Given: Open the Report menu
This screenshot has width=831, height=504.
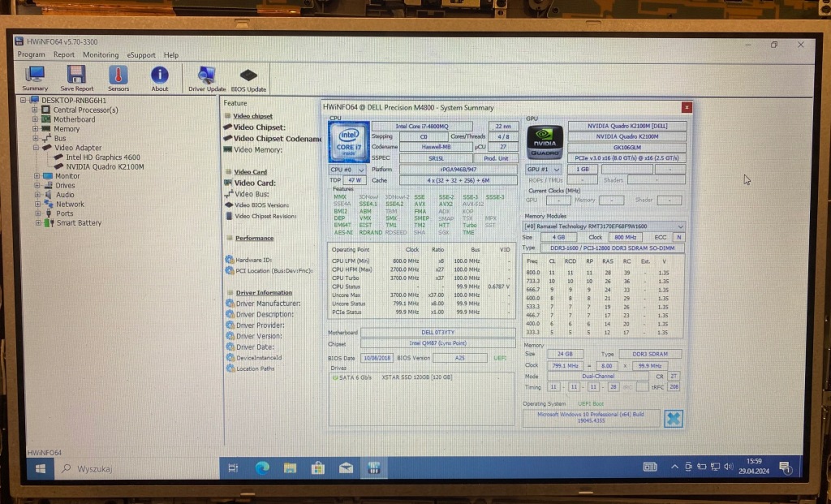Looking at the screenshot, I should coord(63,54).
